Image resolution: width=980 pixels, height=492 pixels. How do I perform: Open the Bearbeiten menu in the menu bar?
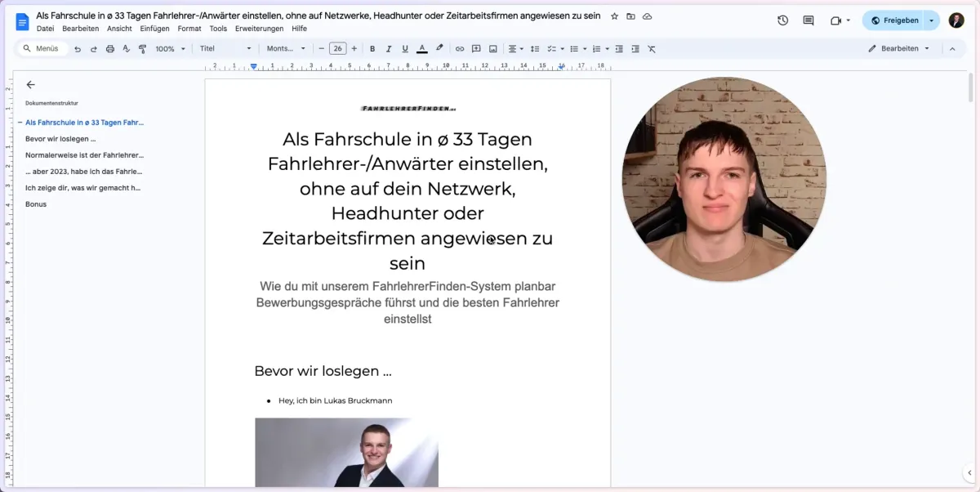tap(80, 29)
